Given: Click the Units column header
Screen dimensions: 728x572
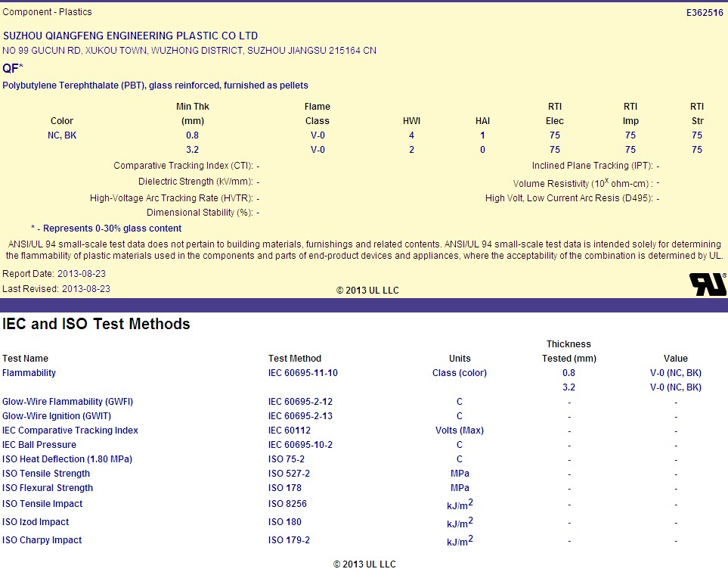Looking at the screenshot, I should (460, 358).
